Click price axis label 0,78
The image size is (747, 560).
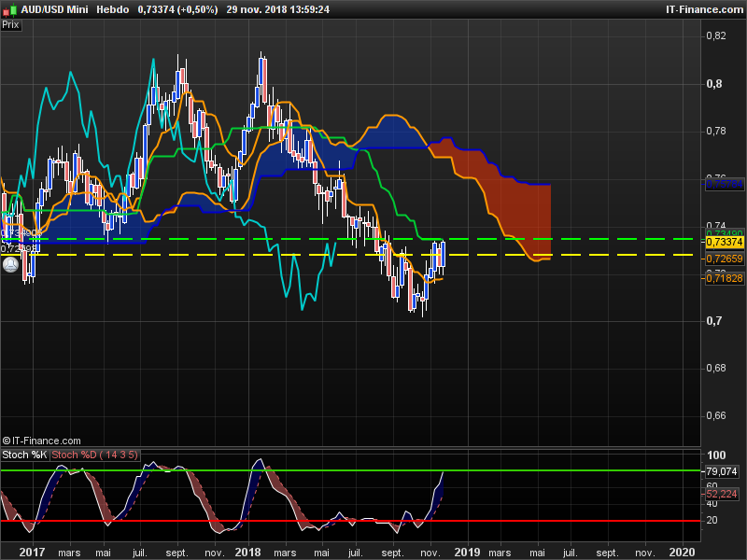click(x=716, y=131)
